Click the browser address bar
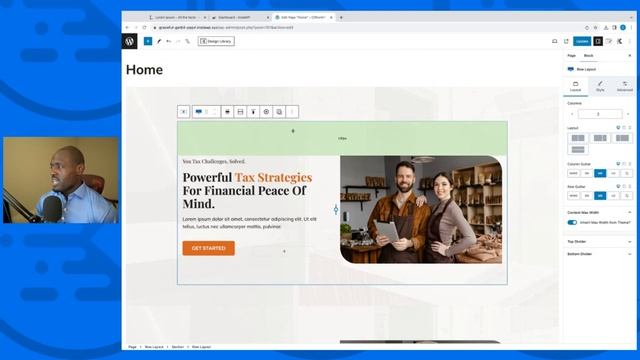Viewport: 640px width, 360px height. pos(367,28)
